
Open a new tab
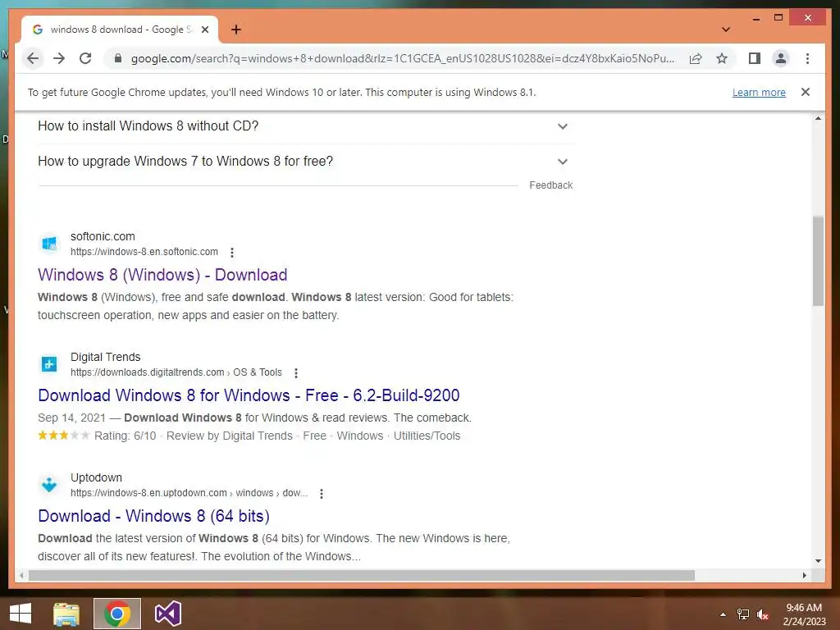(236, 30)
